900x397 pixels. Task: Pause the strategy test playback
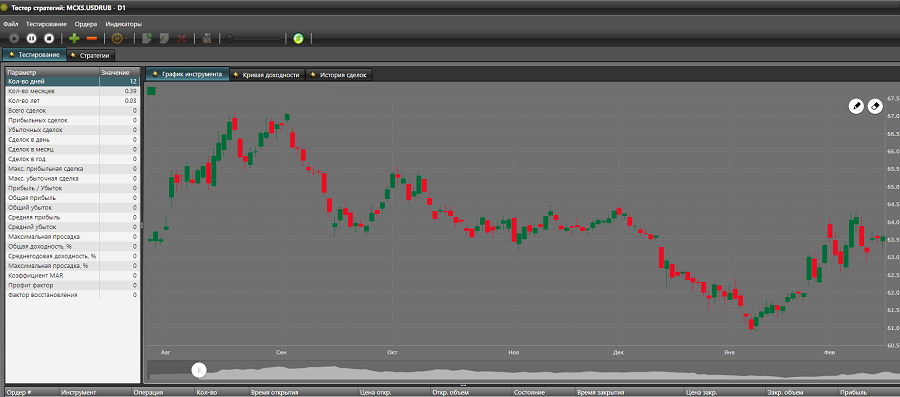coord(32,38)
